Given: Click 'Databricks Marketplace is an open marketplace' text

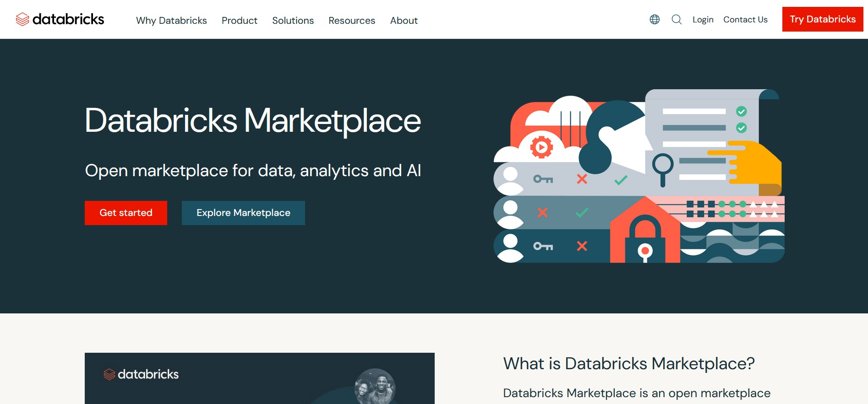Looking at the screenshot, I should (x=637, y=393).
